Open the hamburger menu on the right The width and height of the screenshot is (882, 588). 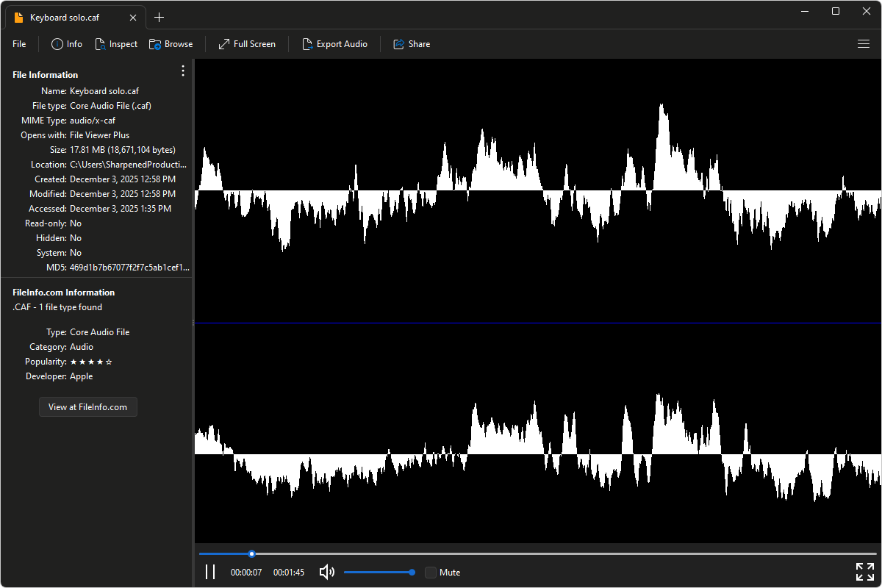[864, 44]
